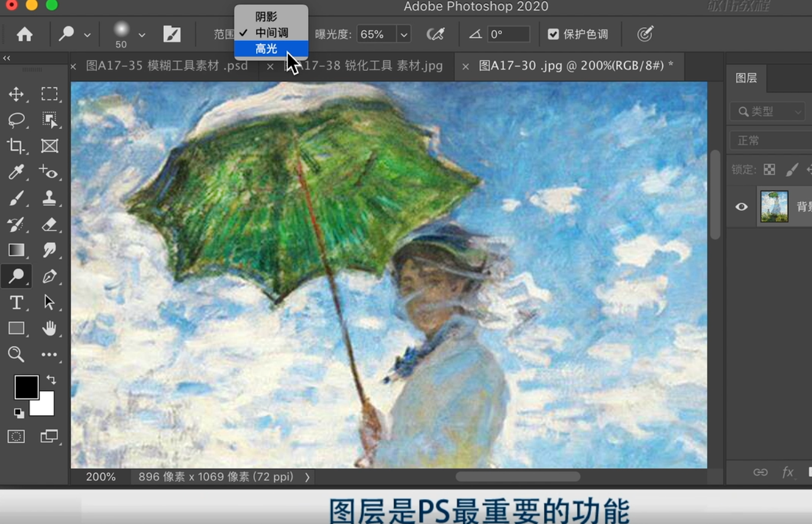Click the 200% zoom level field
Image resolution: width=812 pixels, height=524 pixels.
[101, 477]
